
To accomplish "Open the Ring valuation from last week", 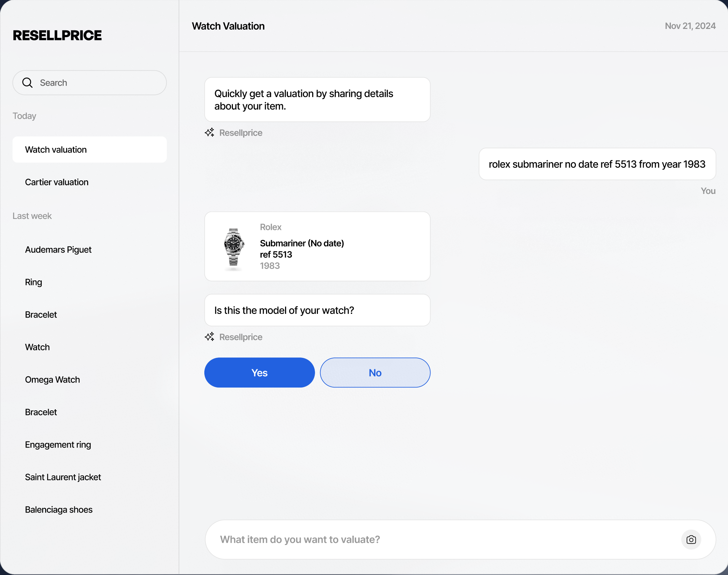I will point(34,282).
